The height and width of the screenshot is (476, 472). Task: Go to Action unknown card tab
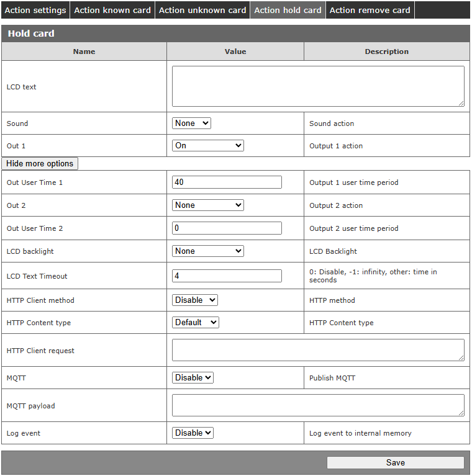(x=202, y=10)
